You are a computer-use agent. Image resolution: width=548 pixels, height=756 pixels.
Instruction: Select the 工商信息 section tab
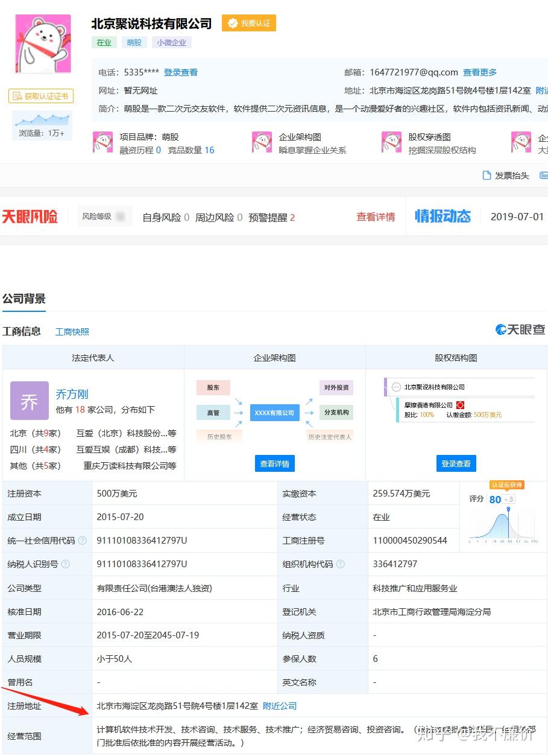tap(22, 331)
